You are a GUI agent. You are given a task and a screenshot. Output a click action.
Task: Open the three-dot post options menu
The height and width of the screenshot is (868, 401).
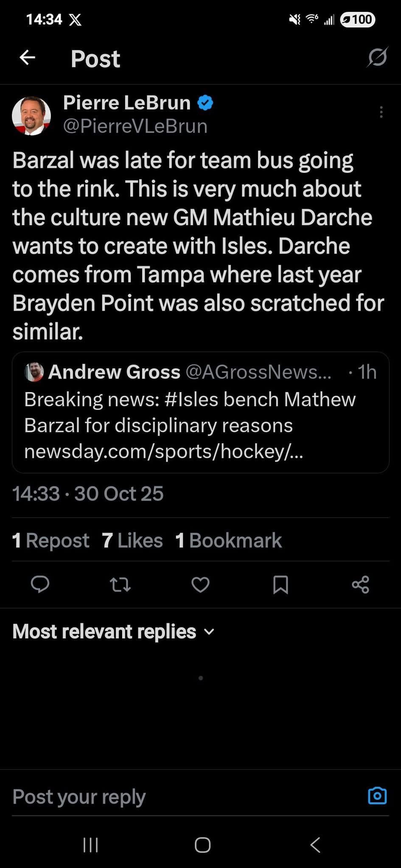[x=381, y=112]
